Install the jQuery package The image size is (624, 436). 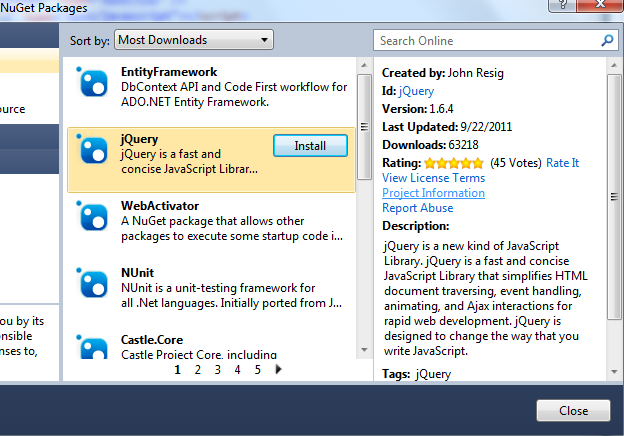coord(310,146)
